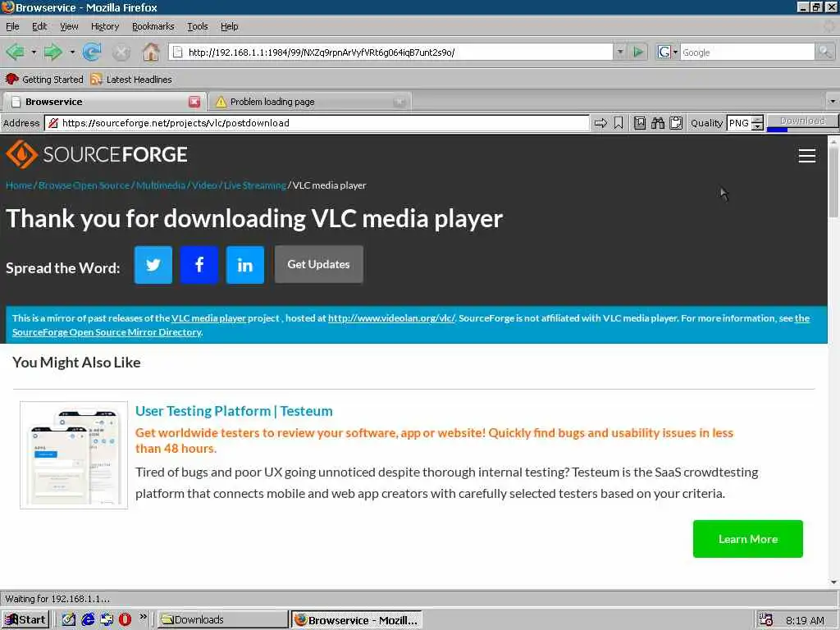
Task: Click the Windows Start button
Action: coord(25,620)
